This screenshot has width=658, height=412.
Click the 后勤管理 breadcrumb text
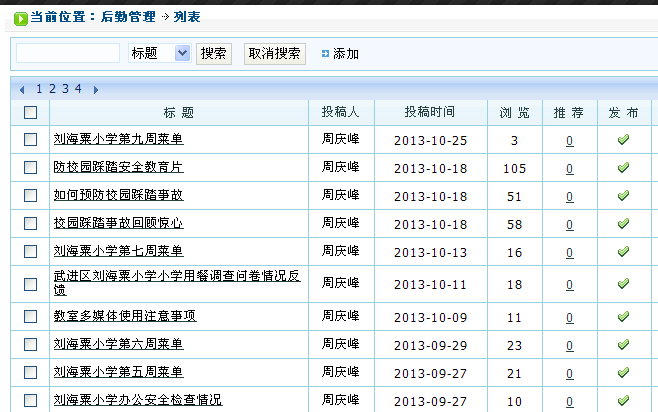(x=128, y=17)
